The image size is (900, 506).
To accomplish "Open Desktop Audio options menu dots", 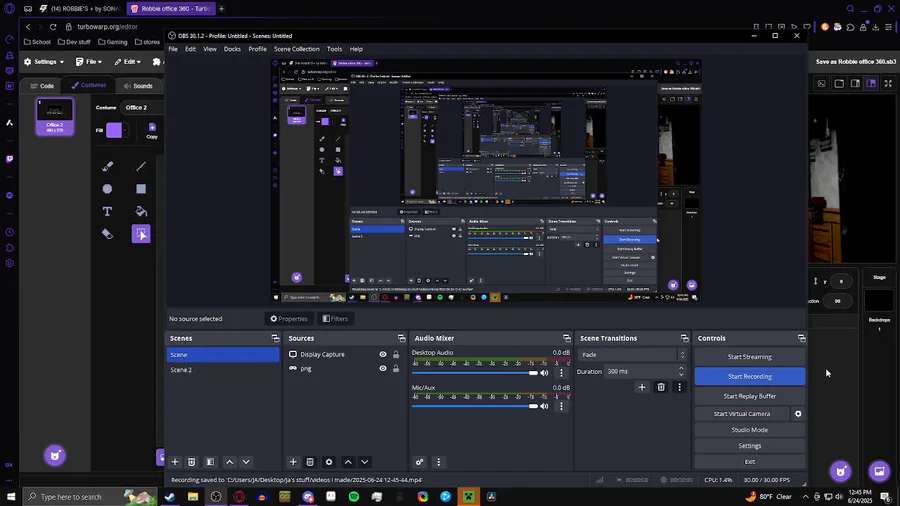I will (x=561, y=373).
